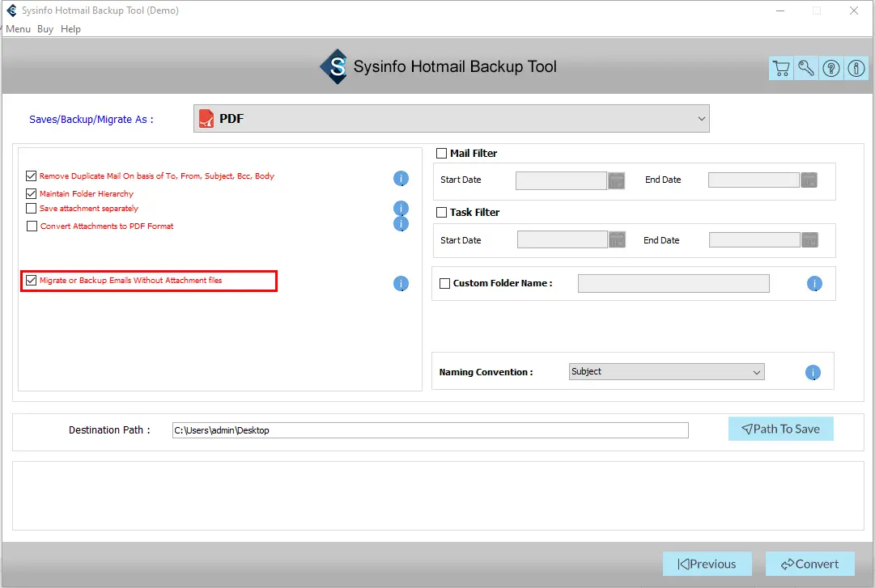The image size is (875, 588).
Task: Click the shopping cart buy icon
Action: pos(780,69)
